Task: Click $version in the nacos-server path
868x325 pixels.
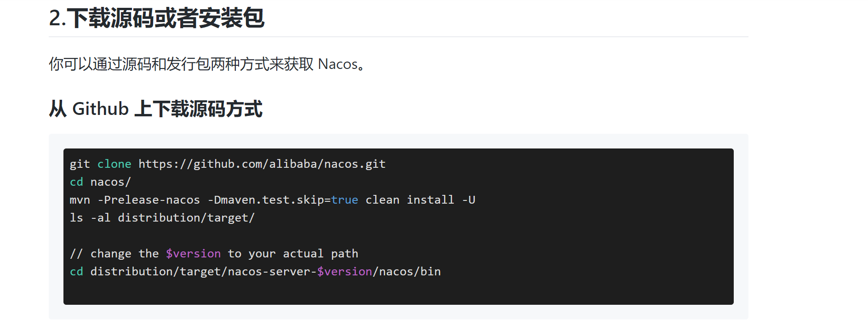Action: (x=344, y=272)
